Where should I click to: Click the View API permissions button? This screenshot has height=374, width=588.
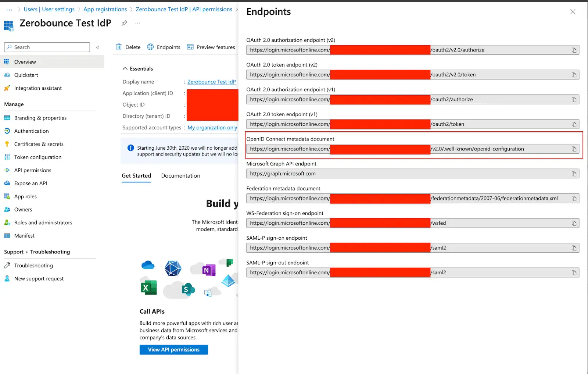click(x=173, y=349)
